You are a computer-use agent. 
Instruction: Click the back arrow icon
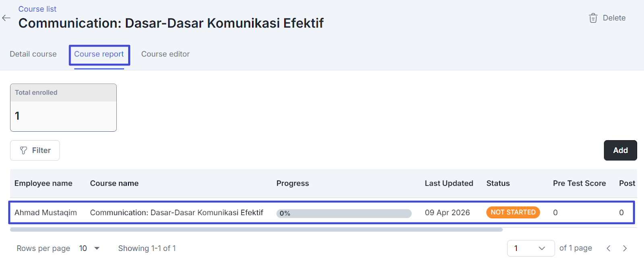pyautogui.click(x=6, y=18)
